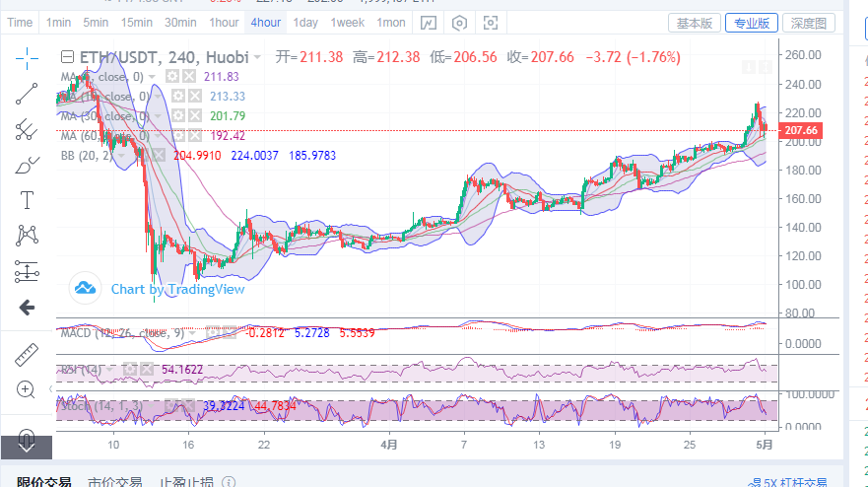Image resolution: width=868 pixels, height=487 pixels.
Task: Select the Text annotation tool
Action: point(26,200)
